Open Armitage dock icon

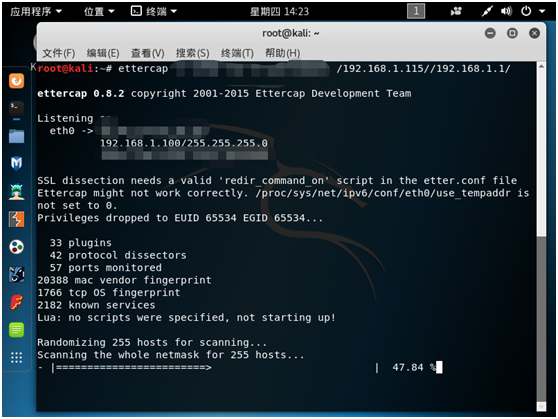[x=16, y=192]
